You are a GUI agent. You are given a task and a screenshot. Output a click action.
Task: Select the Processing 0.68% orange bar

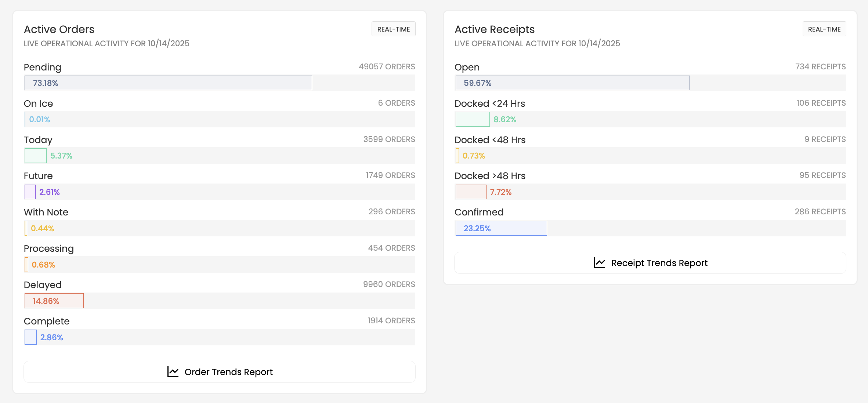point(26,265)
